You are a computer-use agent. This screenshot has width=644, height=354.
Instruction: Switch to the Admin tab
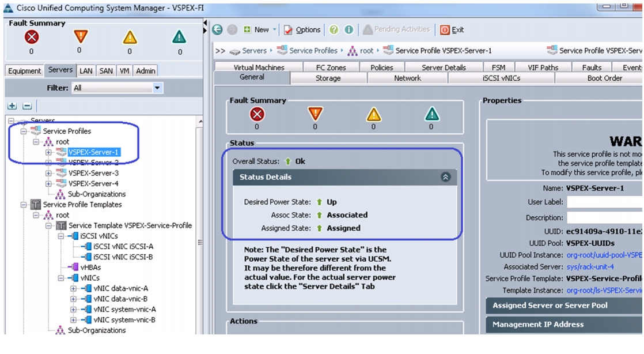tap(146, 71)
